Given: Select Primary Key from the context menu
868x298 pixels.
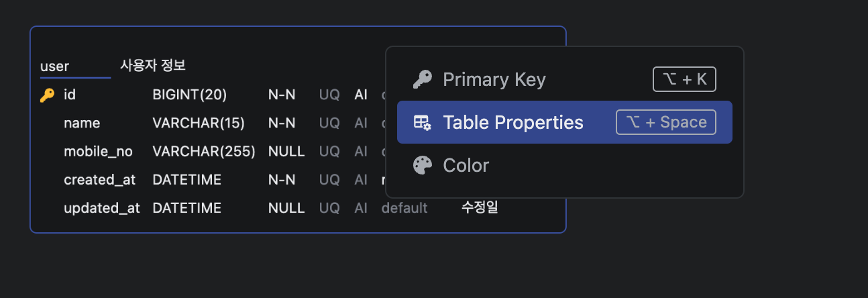Looking at the screenshot, I should pos(494,80).
